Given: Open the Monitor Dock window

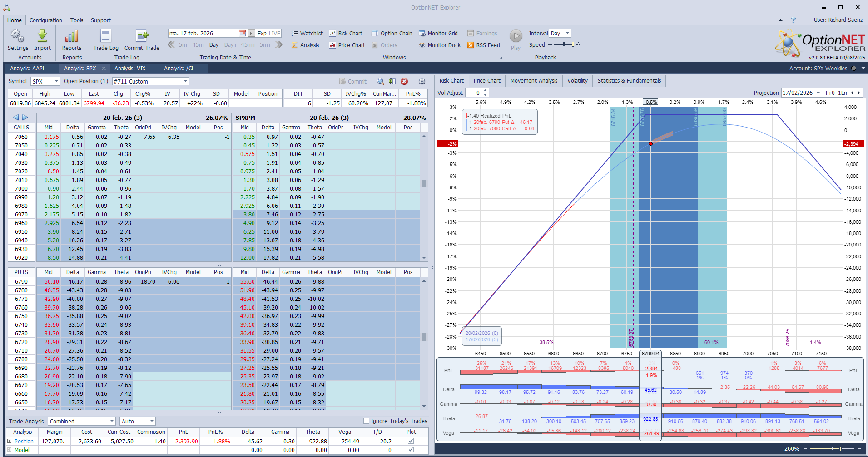Looking at the screenshot, I should (x=440, y=45).
